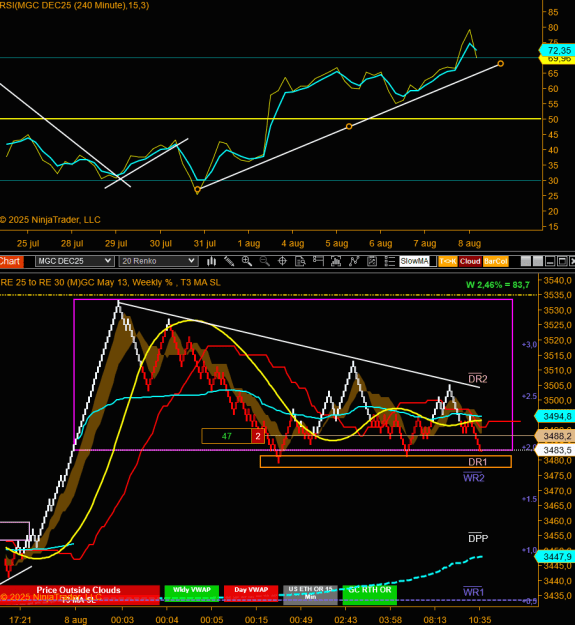
Task: Activate the crosshair cursor tool
Action: [282, 261]
